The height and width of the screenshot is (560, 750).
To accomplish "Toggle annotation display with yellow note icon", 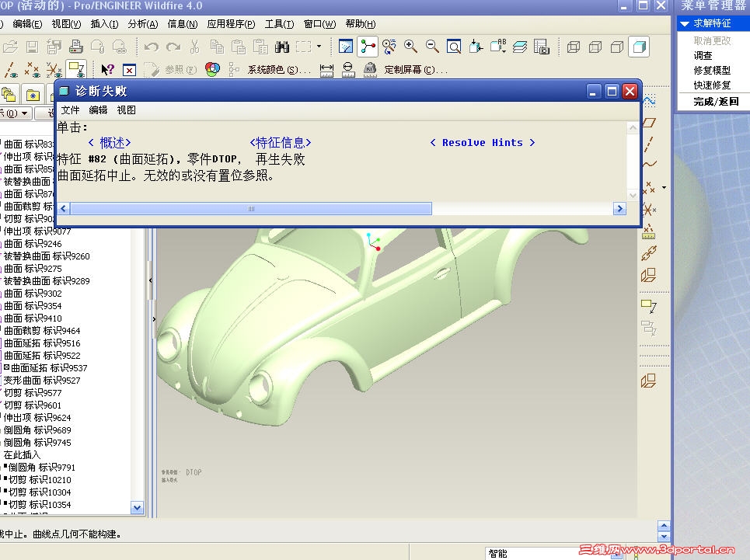I will coord(76,70).
